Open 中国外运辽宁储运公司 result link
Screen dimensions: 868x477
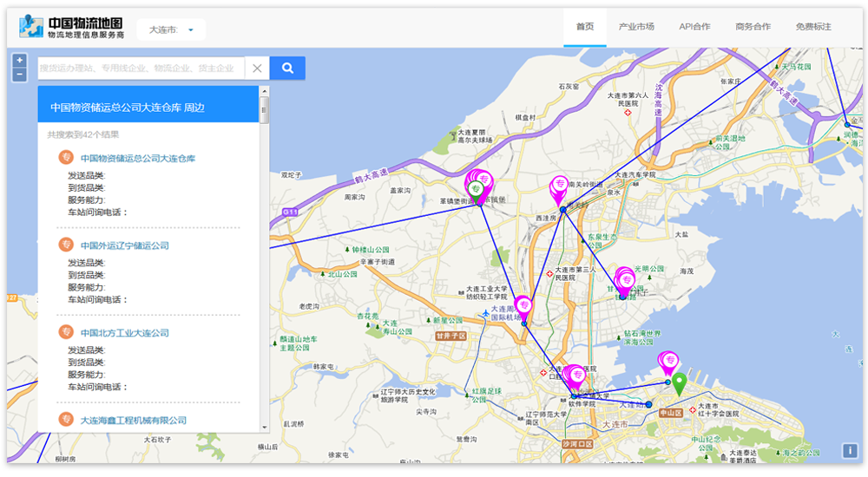[124, 245]
